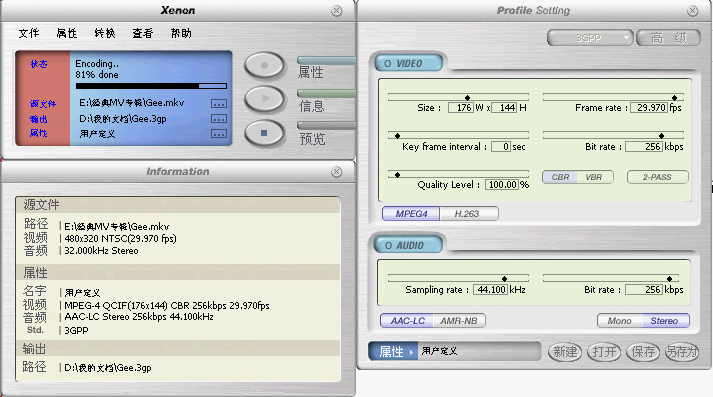This screenshot has width=713, height=397.
Task: Click the video Bit rate slider handle
Action: (x=662, y=136)
